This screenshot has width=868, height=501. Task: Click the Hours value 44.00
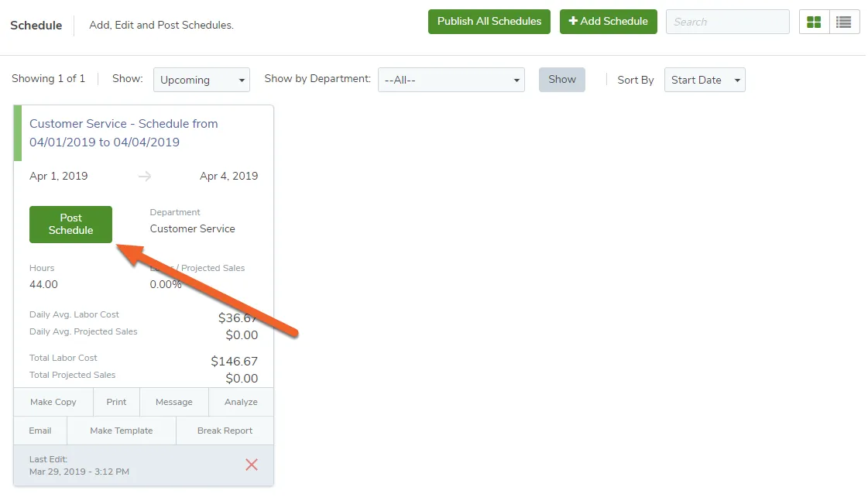43,284
